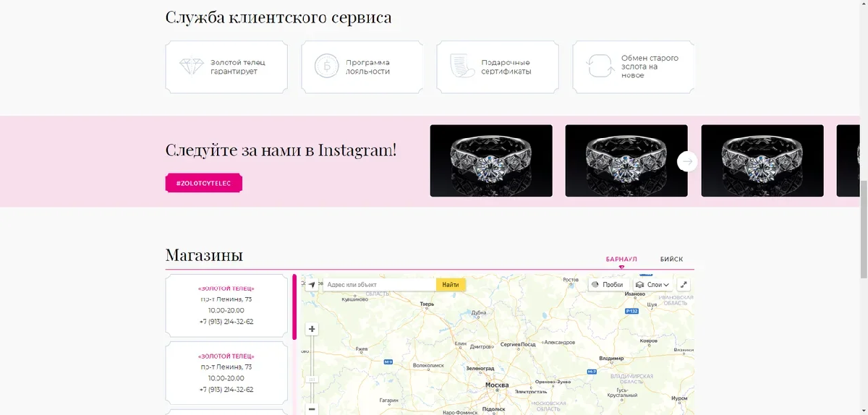Screen dimensions: 868x415
Task: Click the Тверь label on the map
Action: [x=426, y=304]
